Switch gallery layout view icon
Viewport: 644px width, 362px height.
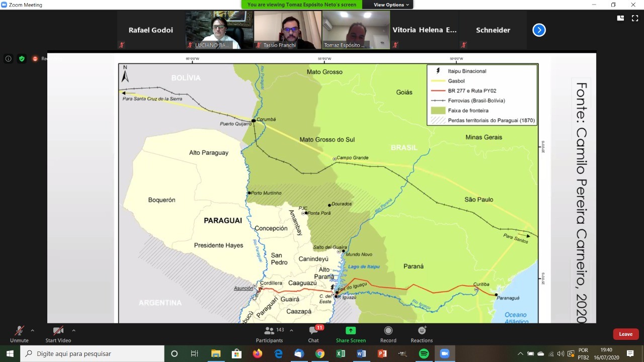[620, 18]
